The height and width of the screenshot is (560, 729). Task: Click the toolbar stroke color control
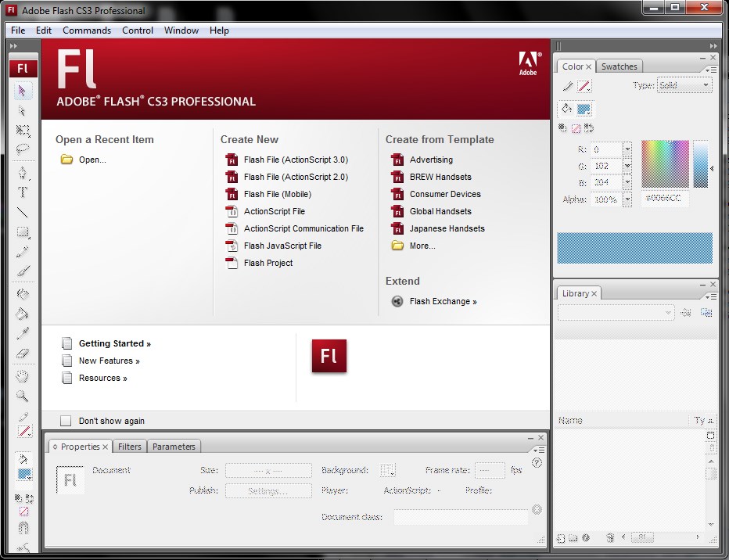point(24,431)
